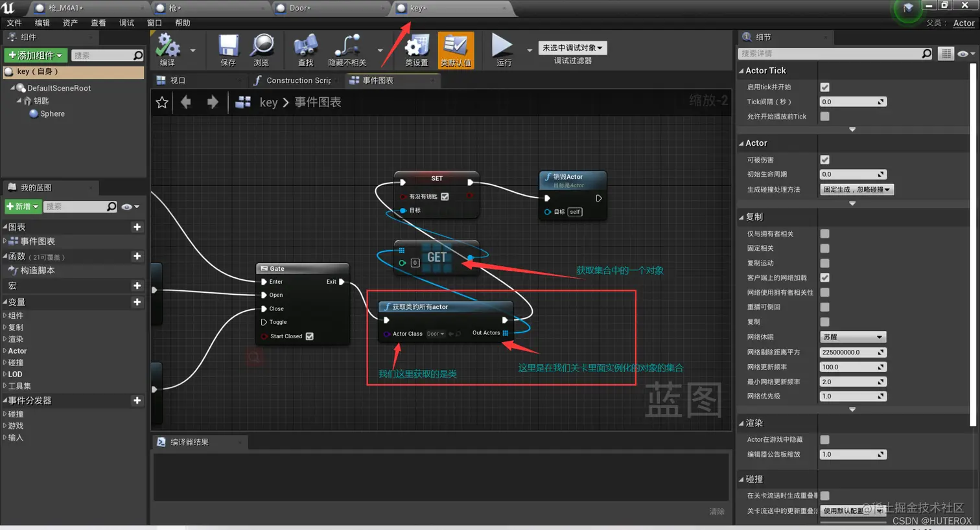Open 生成碰撞处理方法 dropdown
The width and height of the screenshot is (980, 530).
point(856,190)
